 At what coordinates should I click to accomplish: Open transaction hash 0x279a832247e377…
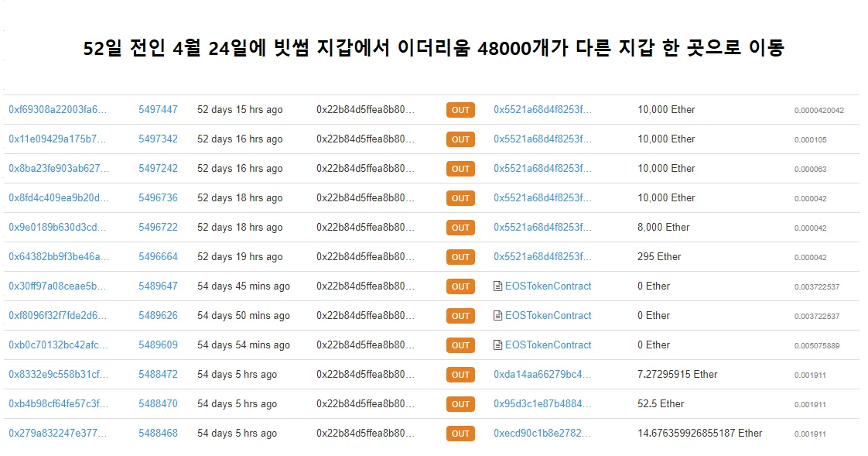click(x=57, y=433)
